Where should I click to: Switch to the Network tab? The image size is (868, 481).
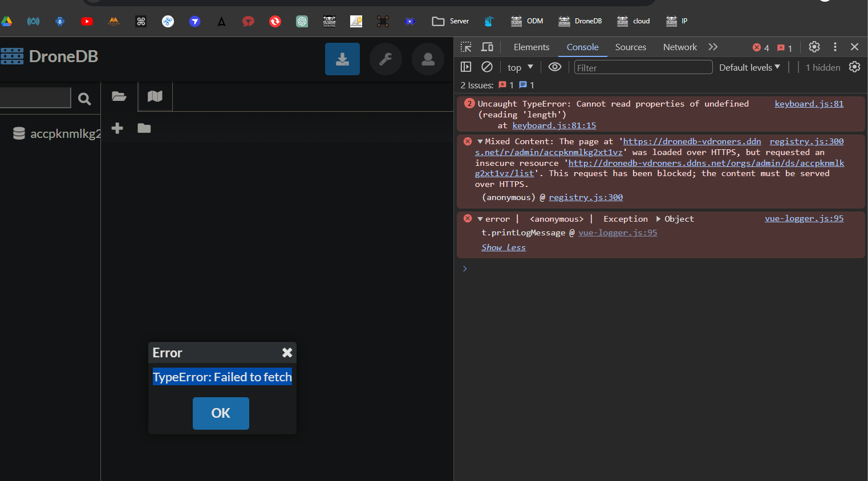(680, 47)
